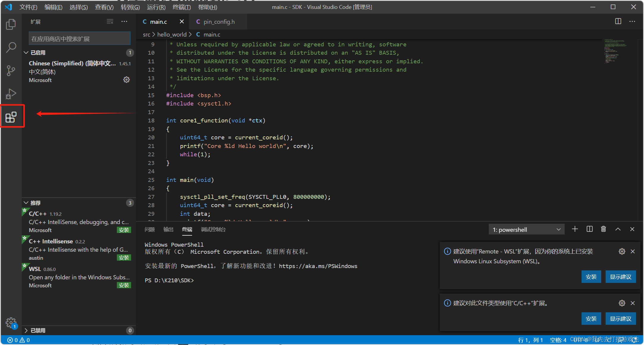The image size is (644, 345).
Task: Install the WSL recommended extension
Action: point(124,285)
